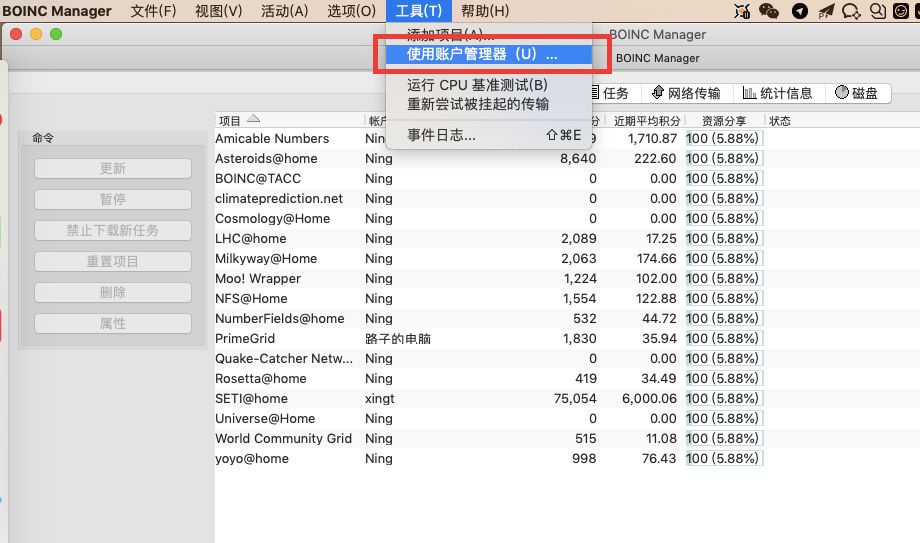Switch to the 磁盘 disk tab
Viewport: 920px width, 543px height.
tap(857, 93)
